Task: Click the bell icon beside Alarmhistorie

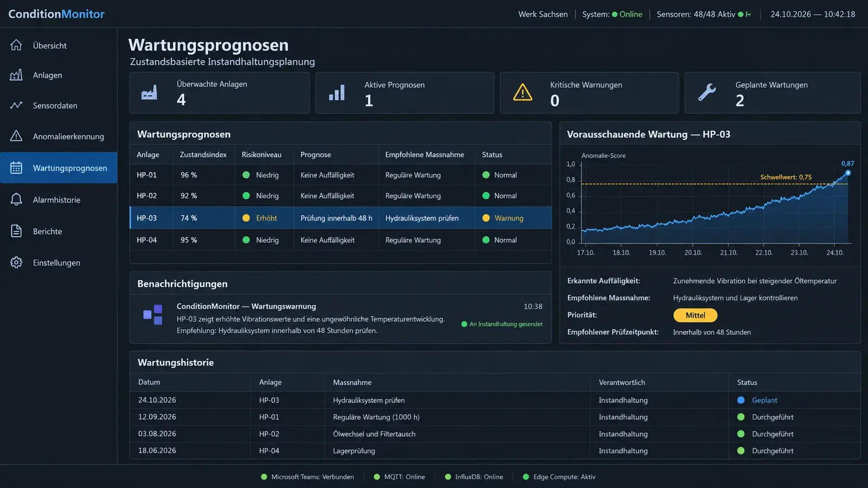Action: point(16,200)
